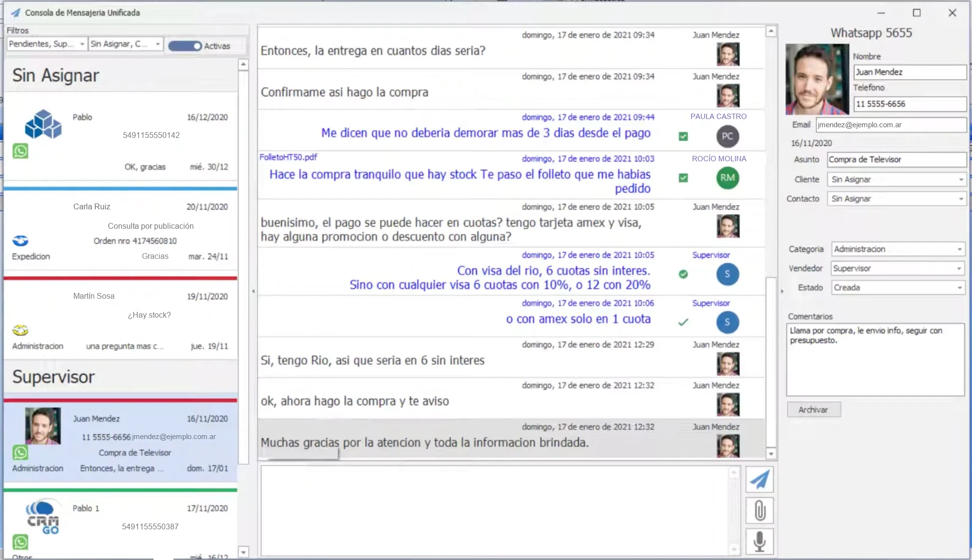Viewport: 972px width, 560px height.
Task: Click green check circle on visa cuotas message
Action: [683, 274]
